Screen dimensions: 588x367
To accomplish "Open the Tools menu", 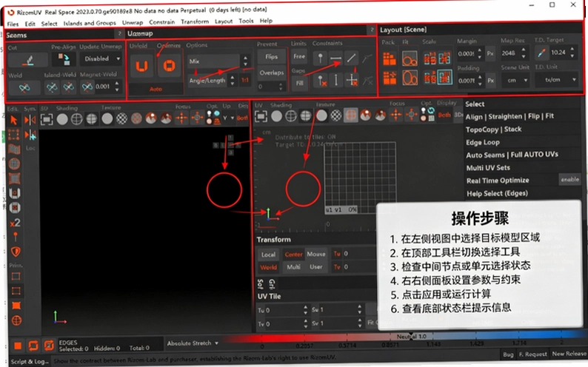I will (246, 21).
